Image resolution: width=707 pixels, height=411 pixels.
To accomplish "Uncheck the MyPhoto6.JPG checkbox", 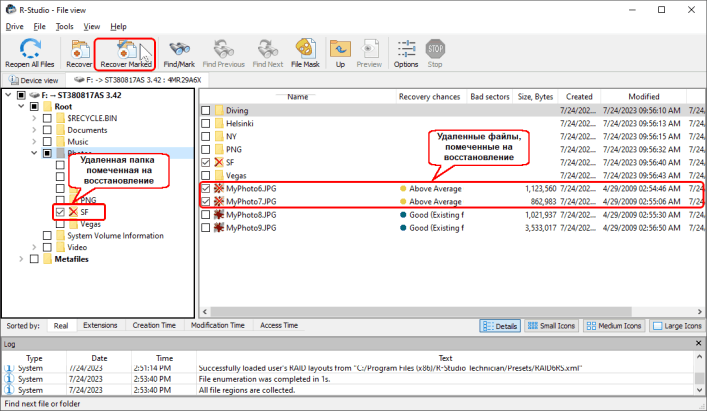I will [206, 188].
